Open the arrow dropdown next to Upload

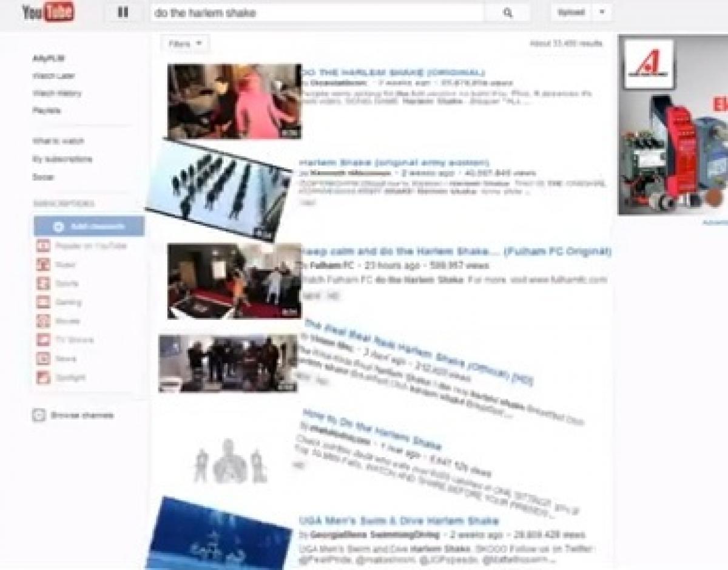[602, 13]
